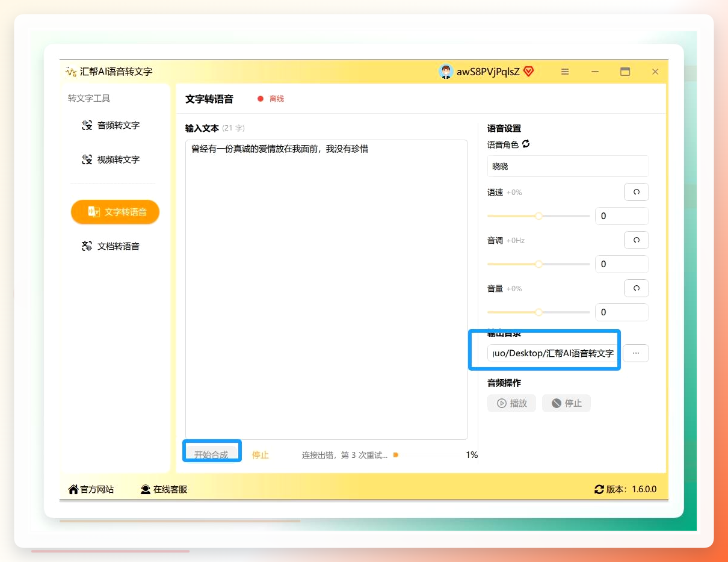The image size is (728, 562).
Task: Click the 离线 offline status indicator
Action: [271, 99]
